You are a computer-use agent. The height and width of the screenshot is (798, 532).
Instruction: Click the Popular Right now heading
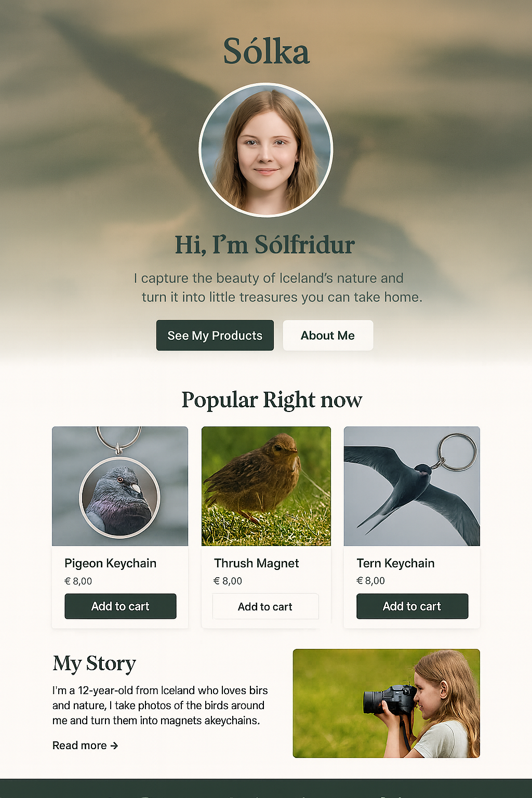[x=272, y=400]
